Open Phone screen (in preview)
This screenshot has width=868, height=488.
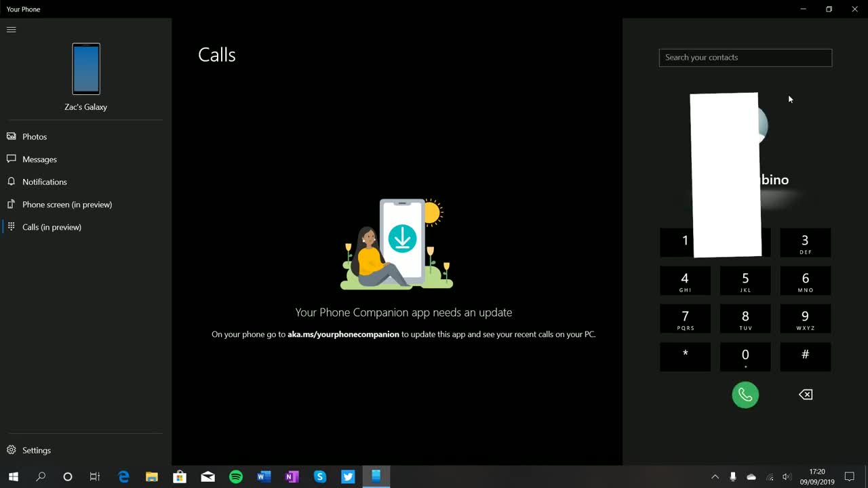point(85,205)
